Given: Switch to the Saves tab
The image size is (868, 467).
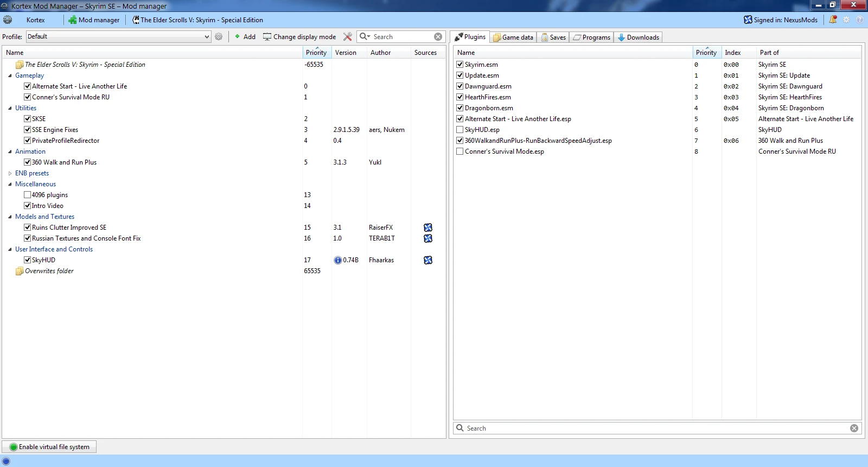Looking at the screenshot, I should point(553,37).
